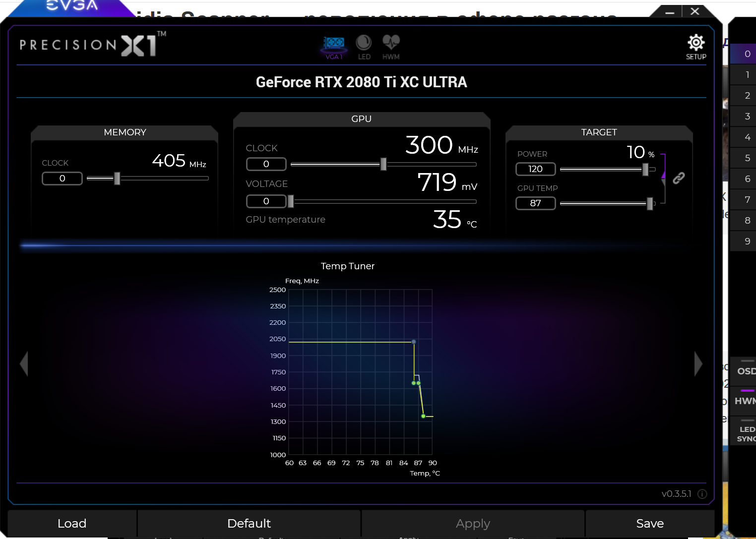This screenshot has height=539, width=756.
Task: Click the GPU clock offset input field
Action: (266, 164)
